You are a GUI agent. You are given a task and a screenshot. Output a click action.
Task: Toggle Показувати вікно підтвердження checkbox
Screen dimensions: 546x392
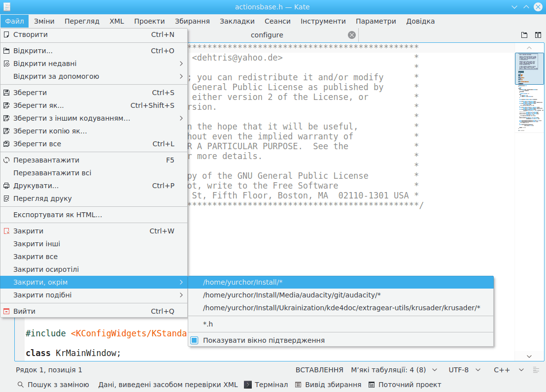click(x=194, y=340)
